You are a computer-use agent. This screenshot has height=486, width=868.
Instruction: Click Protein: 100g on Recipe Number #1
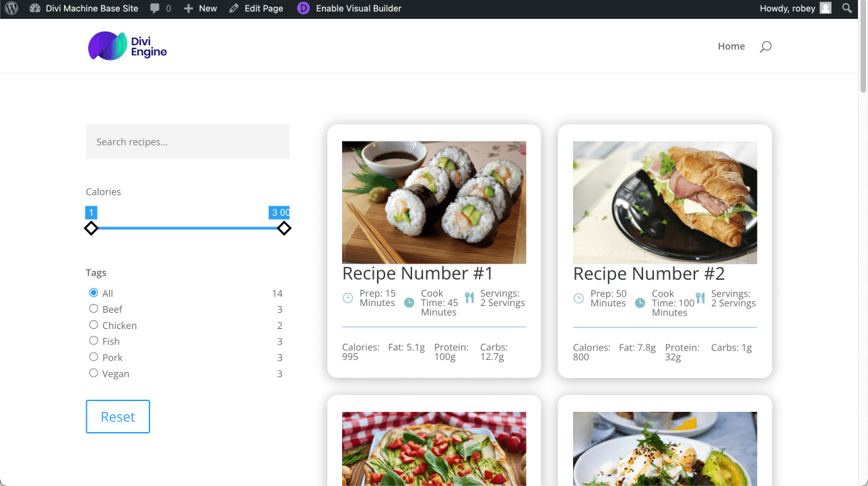tap(451, 353)
